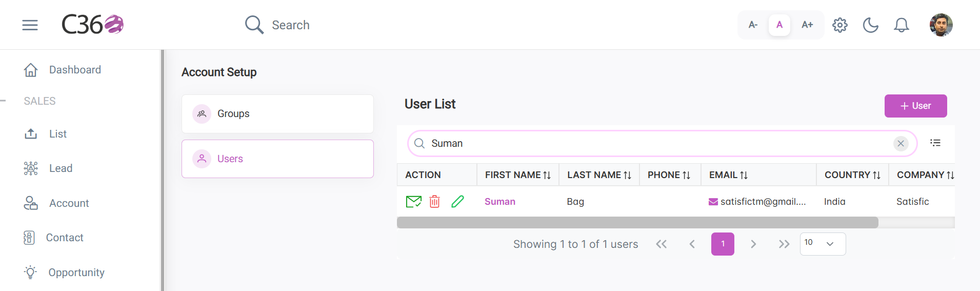The width and height of the screenshot is (980, 291).
Task: Click the Lead network icon
Action: pyautogui.click(x=31, y=168)
